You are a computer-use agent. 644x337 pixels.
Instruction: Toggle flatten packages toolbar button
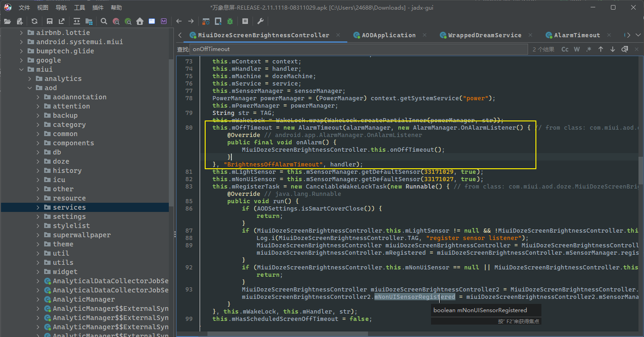[x=89, y=21]
